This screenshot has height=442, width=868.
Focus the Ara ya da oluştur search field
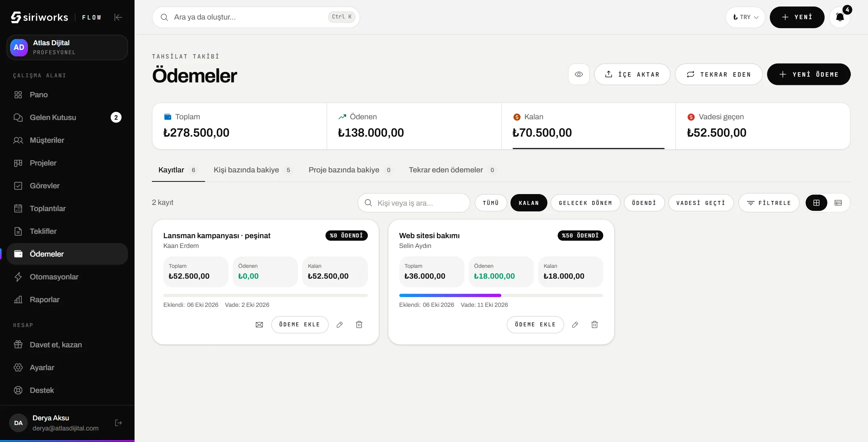coord(256,17)
